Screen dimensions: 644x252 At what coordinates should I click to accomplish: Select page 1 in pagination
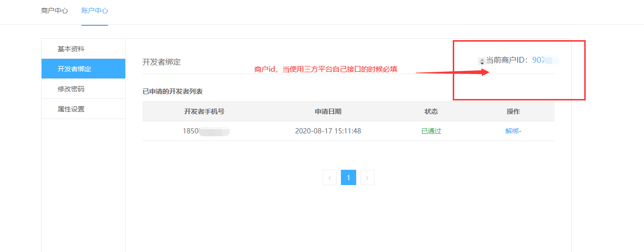349,177
